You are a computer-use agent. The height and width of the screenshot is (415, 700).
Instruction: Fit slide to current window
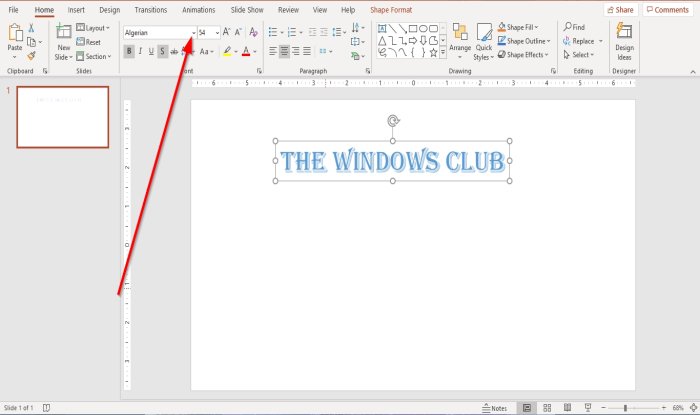coord(693,408)
